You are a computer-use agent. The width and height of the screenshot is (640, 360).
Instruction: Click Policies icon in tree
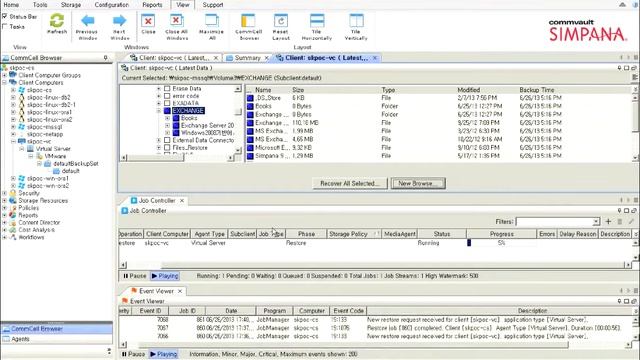pyautogui.click(x=13, y=208)
